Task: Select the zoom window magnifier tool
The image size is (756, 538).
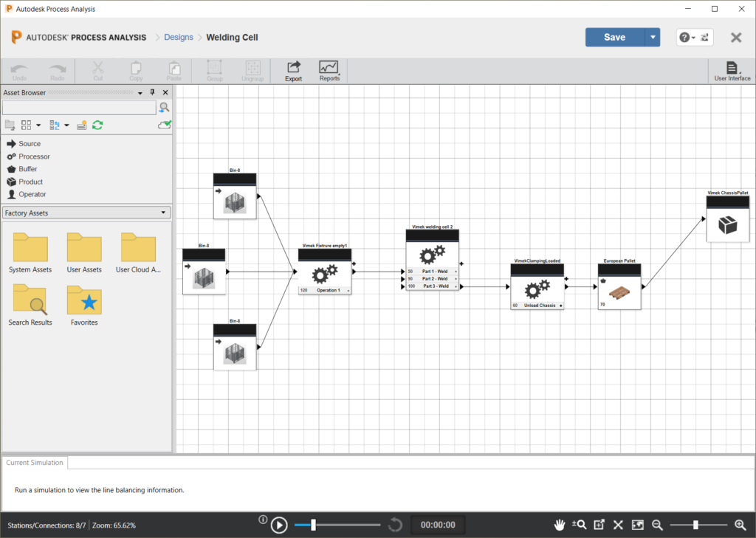Action: click(579, 525)
